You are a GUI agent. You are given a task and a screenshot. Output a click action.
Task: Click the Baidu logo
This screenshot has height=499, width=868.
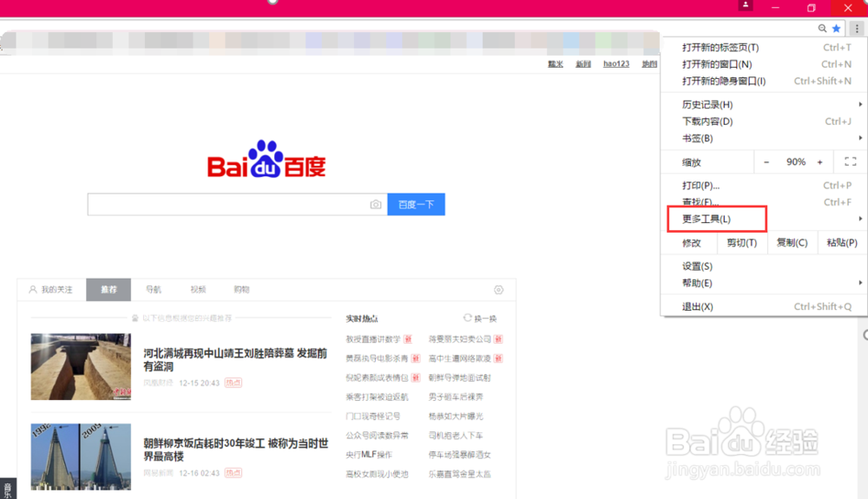[266, 160]
